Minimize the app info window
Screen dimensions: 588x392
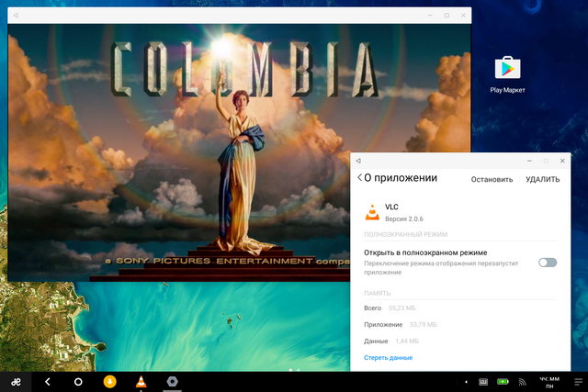529,161
